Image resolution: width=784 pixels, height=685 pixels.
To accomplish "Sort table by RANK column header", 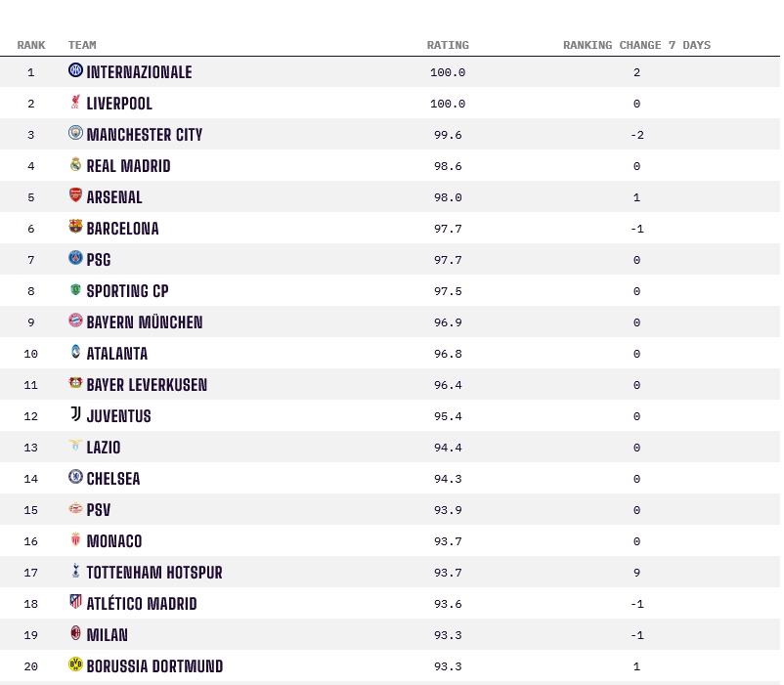I will [31, 45].
